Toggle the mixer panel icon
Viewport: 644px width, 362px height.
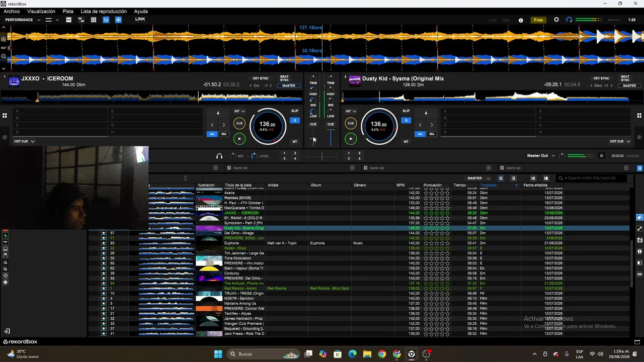point(106,20)
